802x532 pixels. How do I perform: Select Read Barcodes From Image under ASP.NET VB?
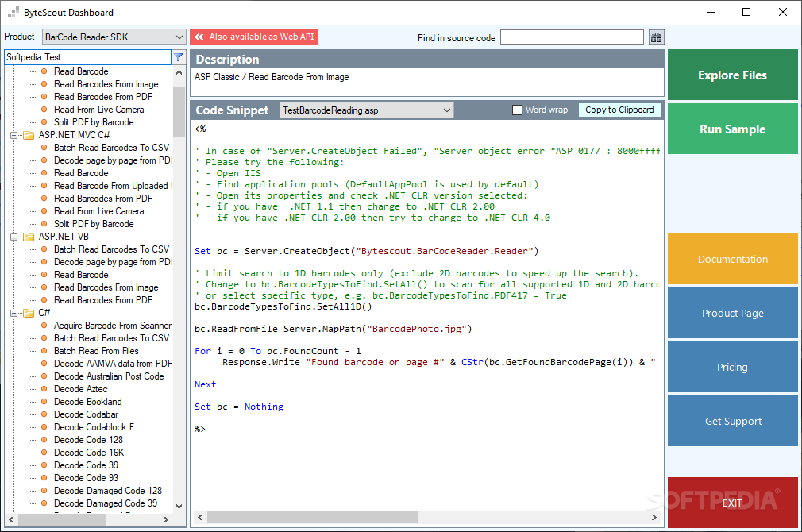coord(106,287)
